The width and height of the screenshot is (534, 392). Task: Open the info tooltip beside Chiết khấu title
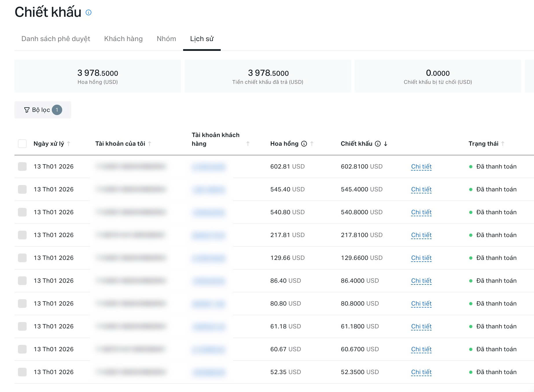[x=89, y=12]
